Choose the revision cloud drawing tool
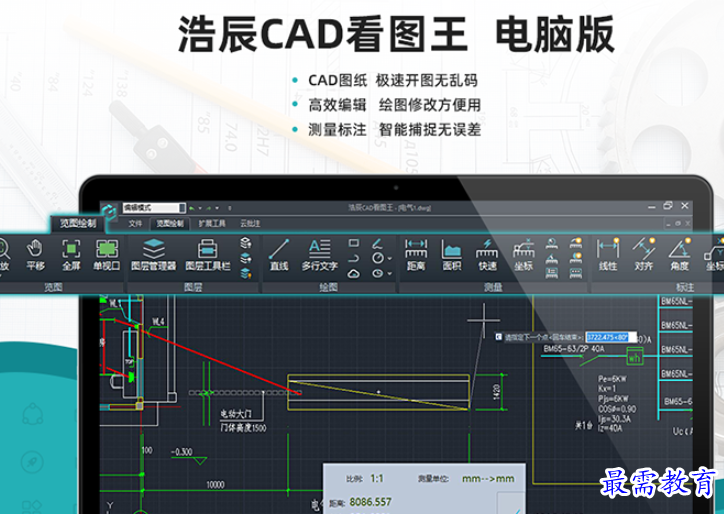The image size is (724, 514). coord(354,273)
